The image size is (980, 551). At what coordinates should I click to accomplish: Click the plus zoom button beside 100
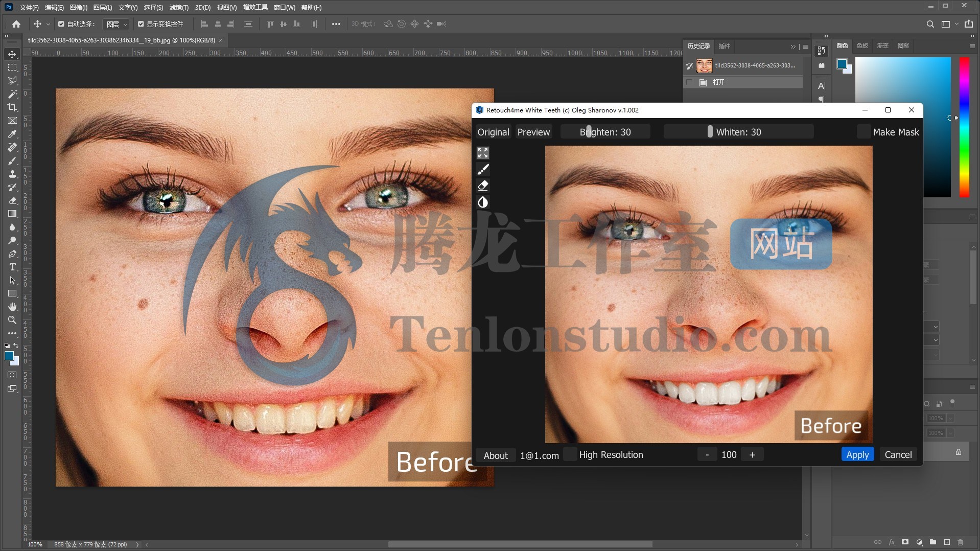coord(752,454)
